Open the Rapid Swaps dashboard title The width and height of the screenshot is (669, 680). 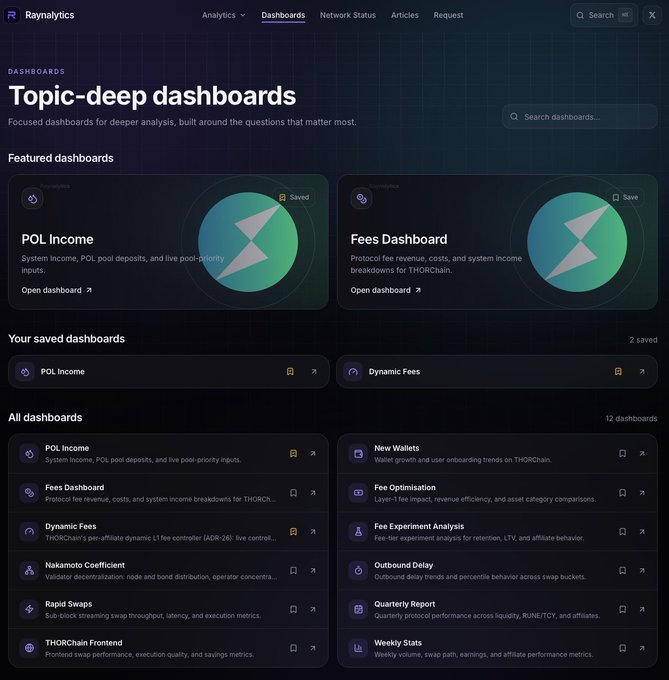click(x=69, y=604)
